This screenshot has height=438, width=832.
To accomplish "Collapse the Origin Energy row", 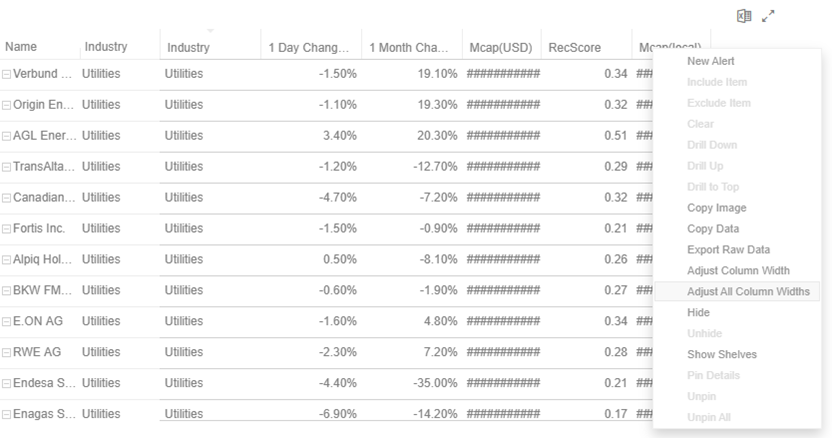I will pyautogui.click(x=7, y=105).
